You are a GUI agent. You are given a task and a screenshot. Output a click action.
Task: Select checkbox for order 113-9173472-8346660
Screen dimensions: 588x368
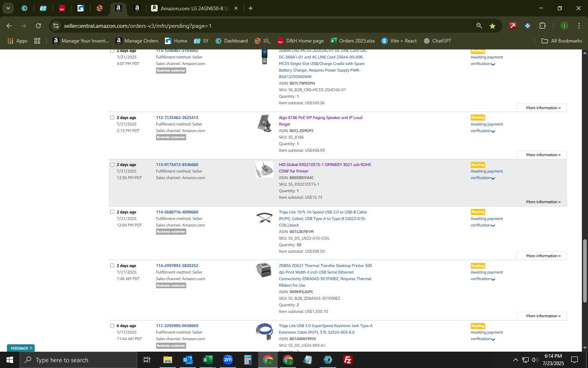tap(112, 165)
